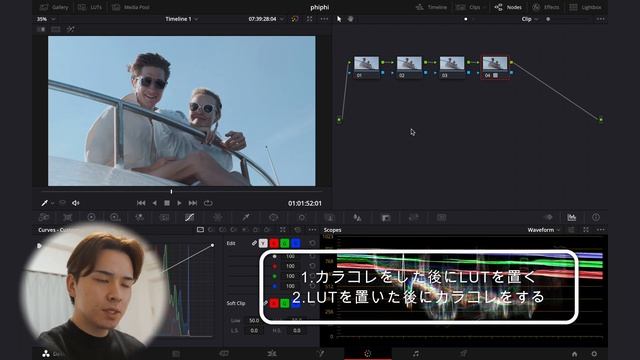The height and width of the screenshot is (360, 640).
Task: Open the Power Window palette
Action: click(x=273, y=218)
